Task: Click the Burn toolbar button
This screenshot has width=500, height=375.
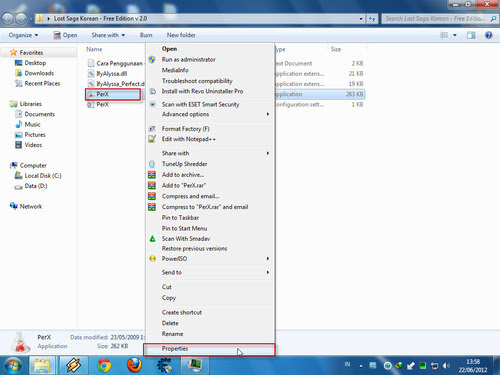Action: [x=146, y=35]
